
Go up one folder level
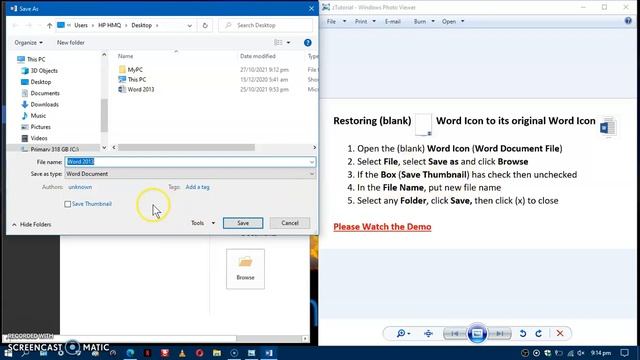[x=49, y=25]
